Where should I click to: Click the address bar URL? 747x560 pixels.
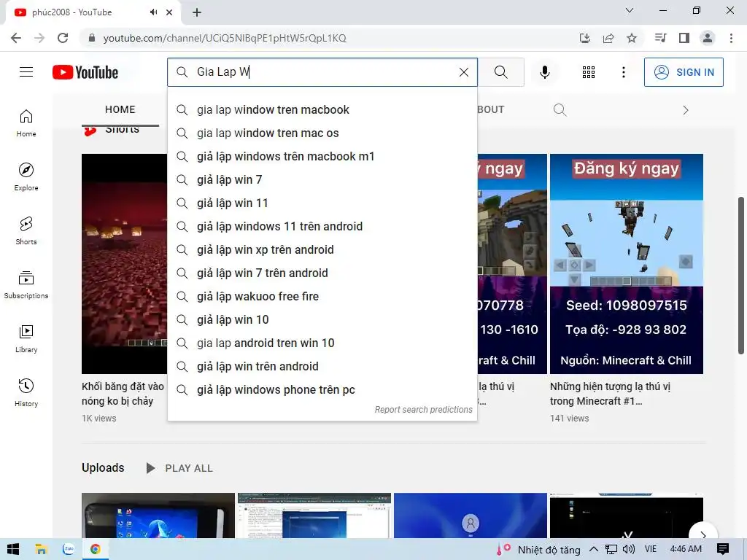pyautogui.click(x=225, y=38)
